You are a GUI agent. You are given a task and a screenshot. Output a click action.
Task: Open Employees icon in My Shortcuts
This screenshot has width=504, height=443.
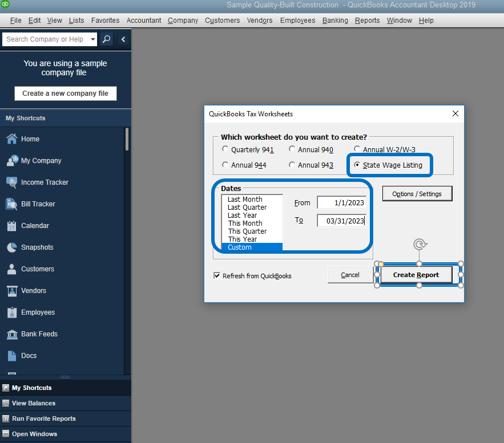[x=12, y=312]
